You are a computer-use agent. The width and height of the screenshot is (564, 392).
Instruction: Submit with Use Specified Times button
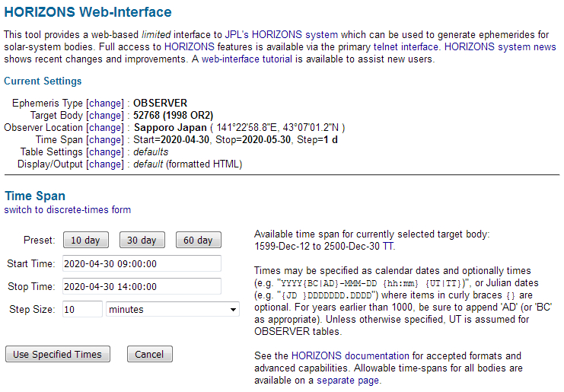[58, 354]
